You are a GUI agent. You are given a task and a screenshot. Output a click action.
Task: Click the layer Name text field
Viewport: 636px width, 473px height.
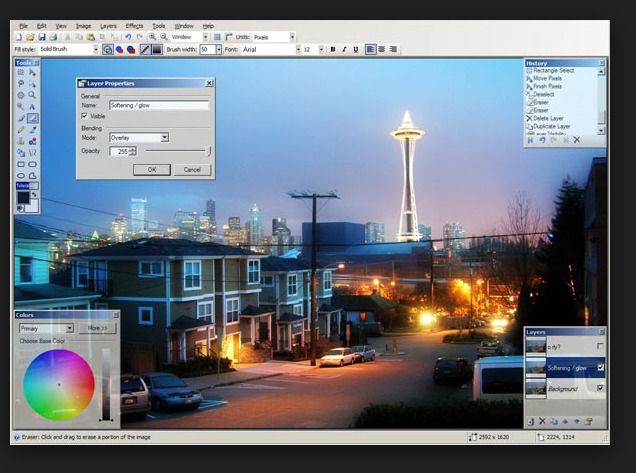click(159, 105)
